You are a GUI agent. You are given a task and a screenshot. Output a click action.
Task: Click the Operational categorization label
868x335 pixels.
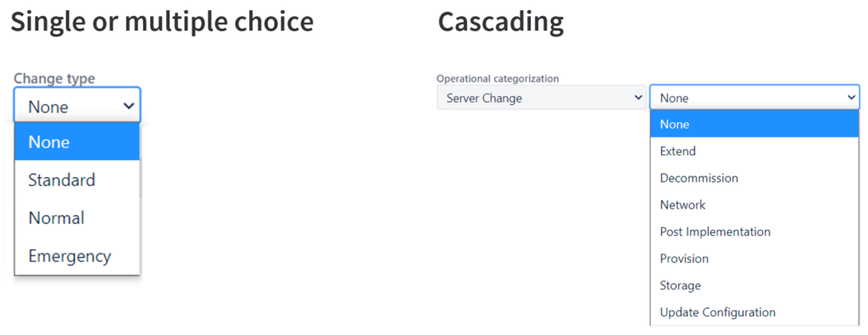point(498,79)
